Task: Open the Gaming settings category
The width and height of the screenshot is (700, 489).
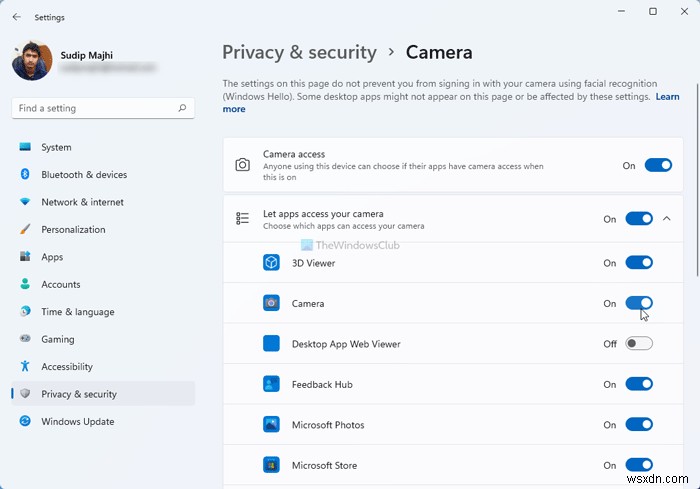Action: click(58, 339)
